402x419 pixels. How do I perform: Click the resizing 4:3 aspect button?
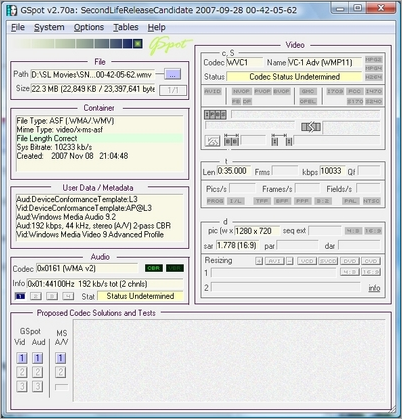tap(350, 272)
